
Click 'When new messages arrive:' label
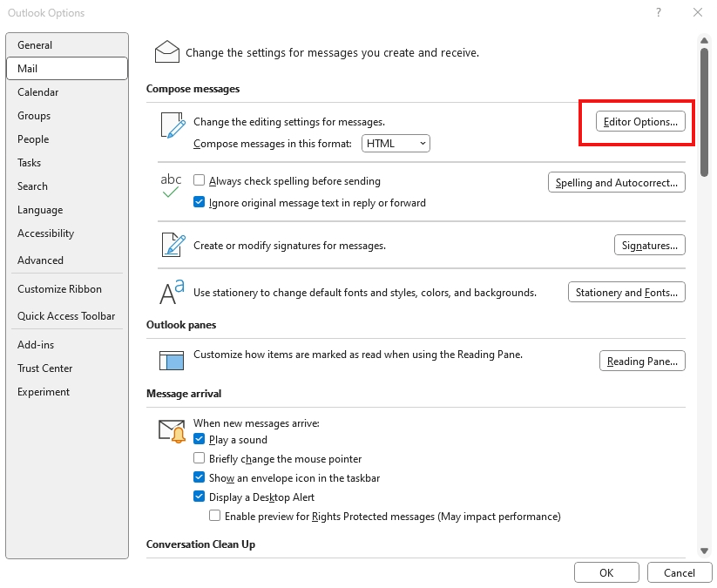(256, 423)
